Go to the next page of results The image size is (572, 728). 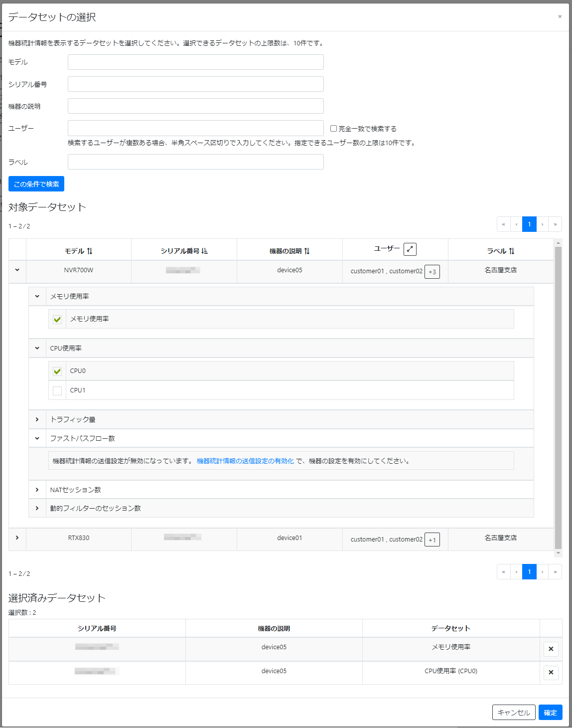542,224
